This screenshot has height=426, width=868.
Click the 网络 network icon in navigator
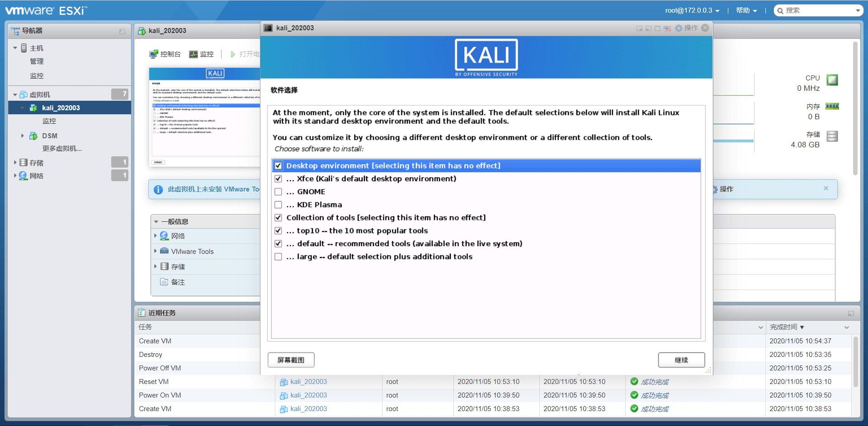(23, 176)
